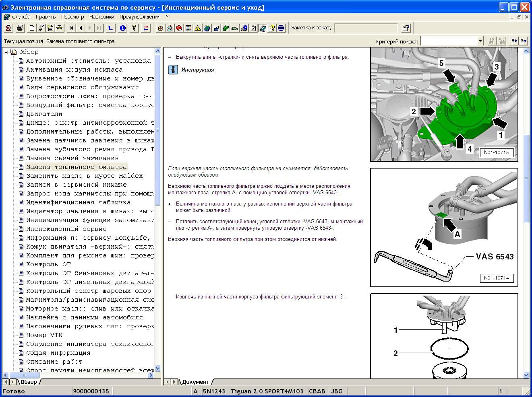Open Замена свечей зажигания in the tree
The height and width of the screenshot is (397, 532).
click(x=72, y=158)
